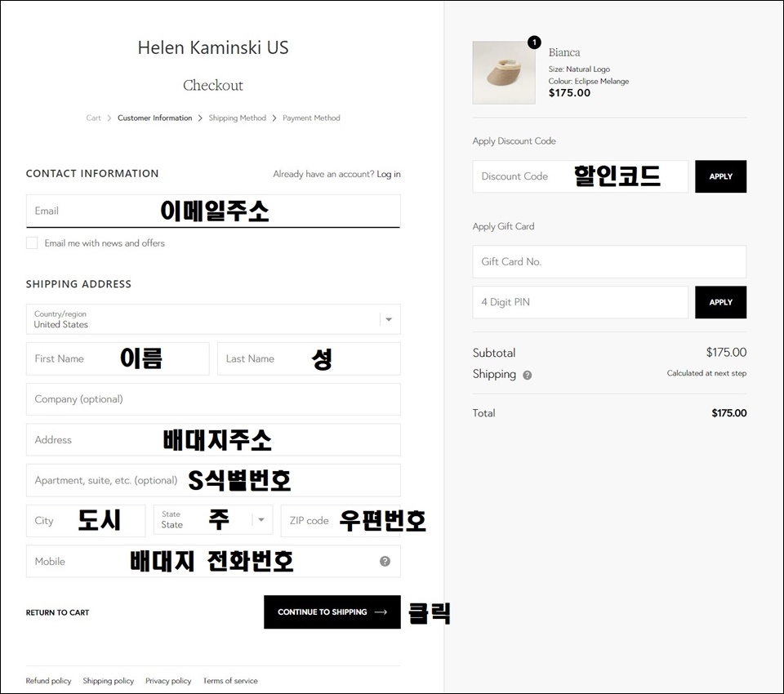Focus the Discount Code field
The image size is (784, 694).
(581, 176)
